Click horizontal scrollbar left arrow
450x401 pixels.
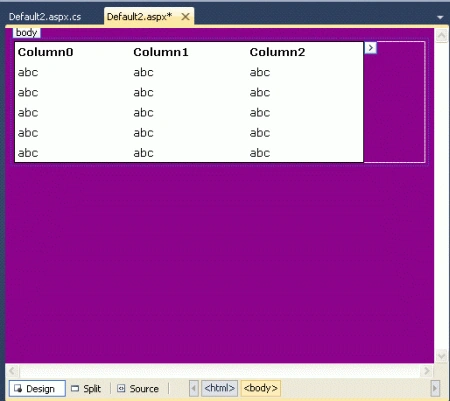(12, 371)
